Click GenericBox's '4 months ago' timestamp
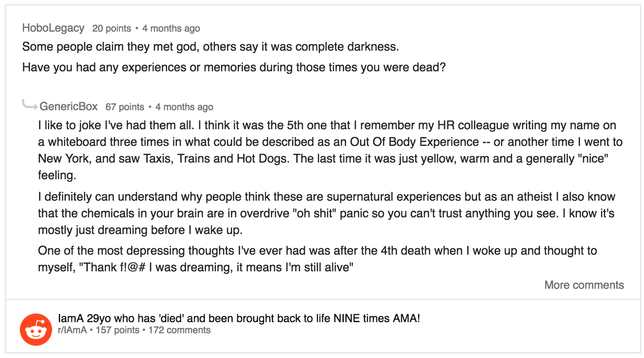The image size is (644, 358). (184, 107)
